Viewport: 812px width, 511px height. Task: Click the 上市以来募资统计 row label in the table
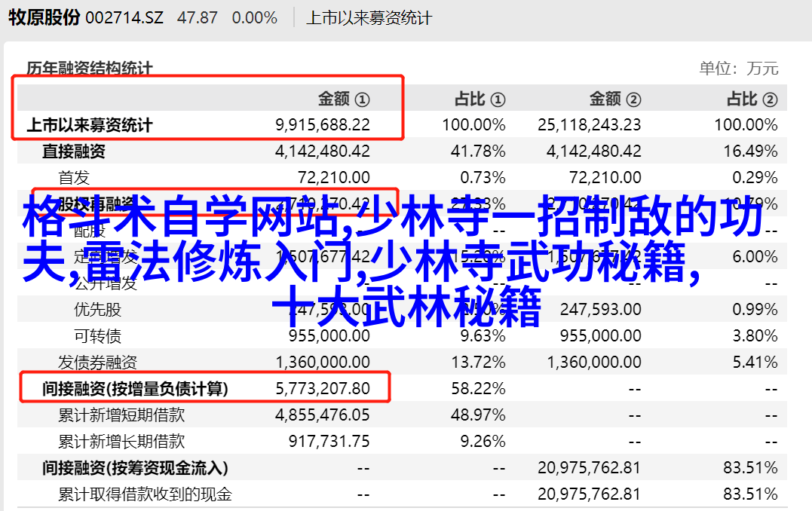point(90,125)
